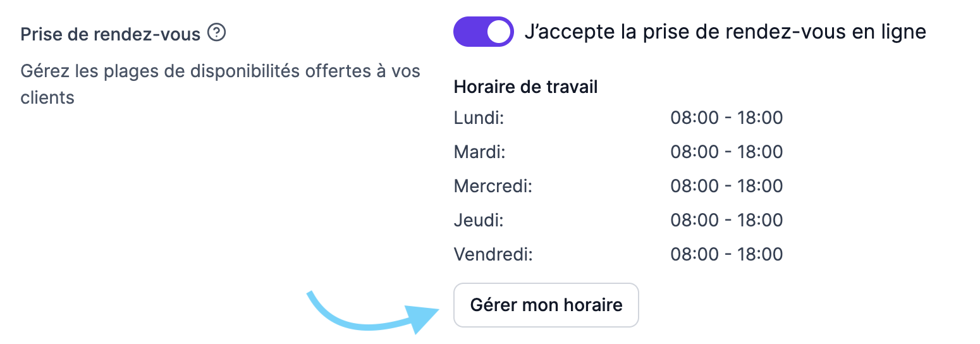Select the Jeudi day label

tap(479, 220)
